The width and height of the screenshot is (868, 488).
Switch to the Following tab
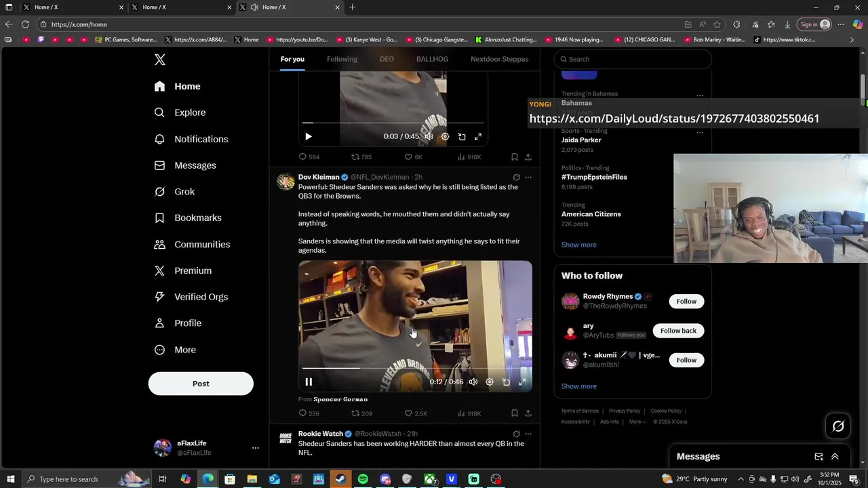click(342, 59)
